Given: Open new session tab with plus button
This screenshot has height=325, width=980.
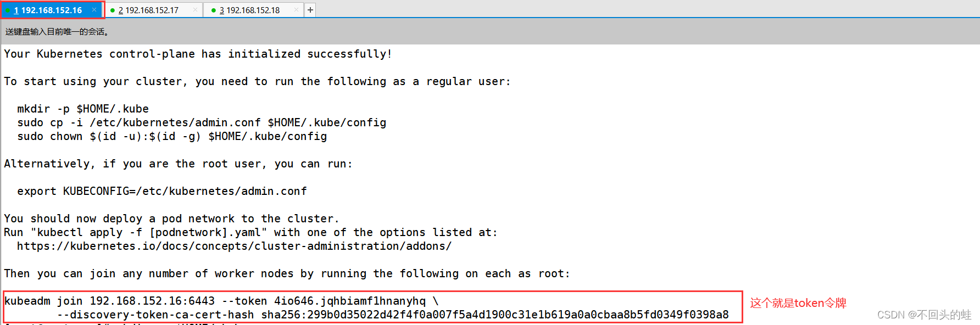Looking at the screenshot, I should coord(310,10).
